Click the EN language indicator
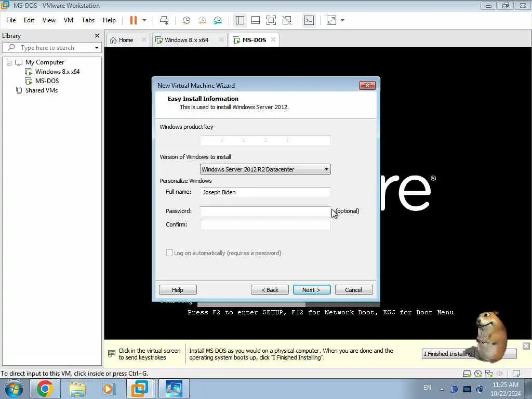 click(x=427, y=388)
